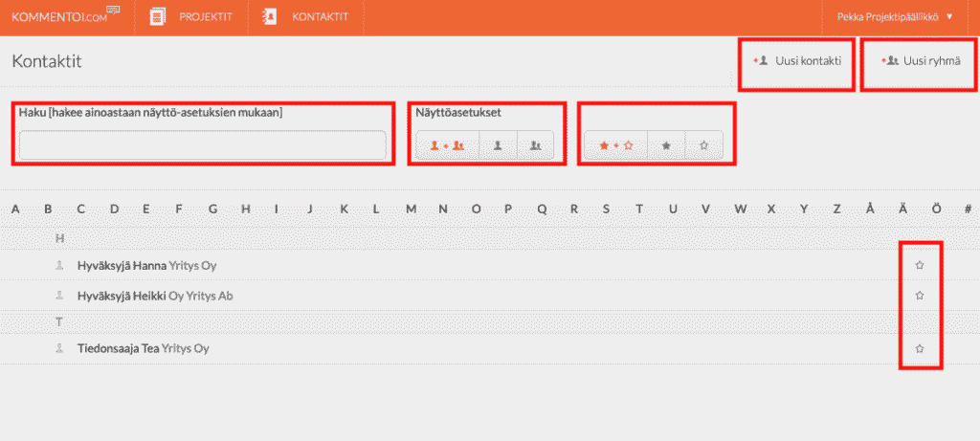This screenshot has height=441, width=980.
Task: Click person icon beside Hyväksyjä Hanna
Action: coord(59,265)
